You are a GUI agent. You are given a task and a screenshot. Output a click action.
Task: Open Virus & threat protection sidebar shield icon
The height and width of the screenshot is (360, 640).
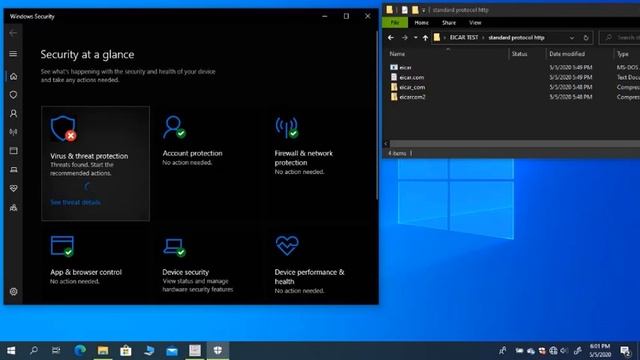coord(13,95)
